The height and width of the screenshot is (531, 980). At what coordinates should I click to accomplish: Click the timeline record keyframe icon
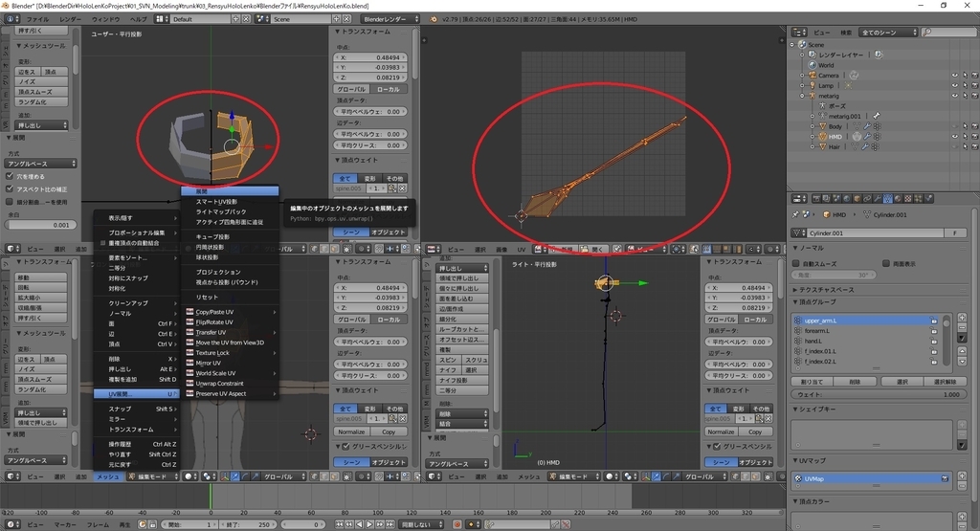[457, 524]
